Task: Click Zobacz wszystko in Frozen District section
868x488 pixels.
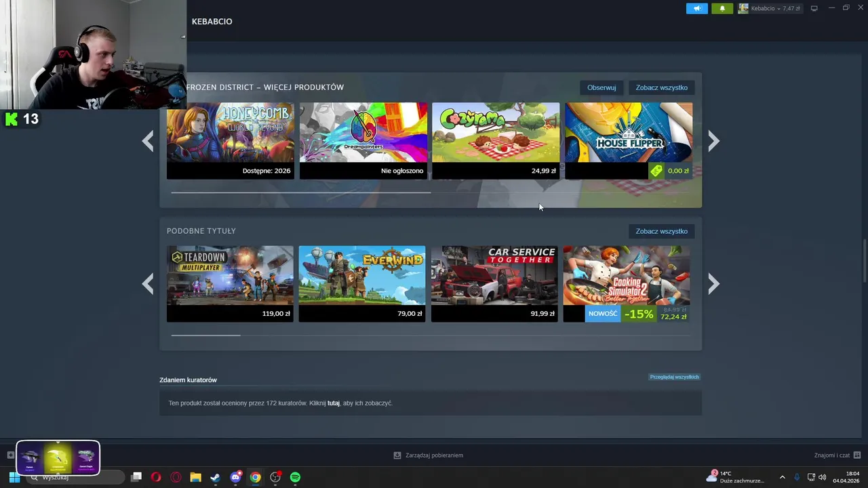Action: point(661,87)
